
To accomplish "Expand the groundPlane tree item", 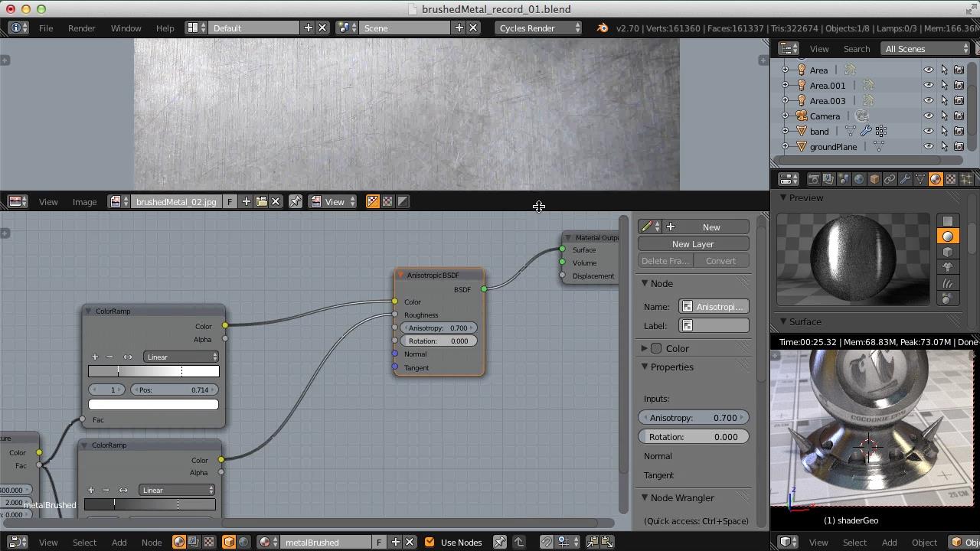I will pos(785,146).
